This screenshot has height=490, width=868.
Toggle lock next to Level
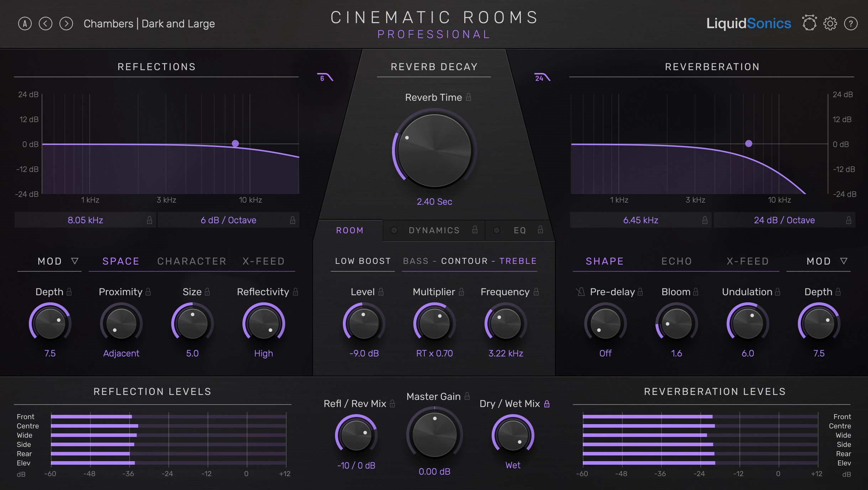[x=381, y=292]
